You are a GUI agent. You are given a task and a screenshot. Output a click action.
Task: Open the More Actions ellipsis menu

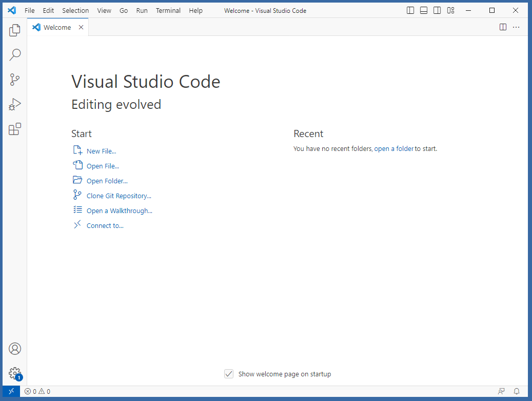[x=516, y=27]
